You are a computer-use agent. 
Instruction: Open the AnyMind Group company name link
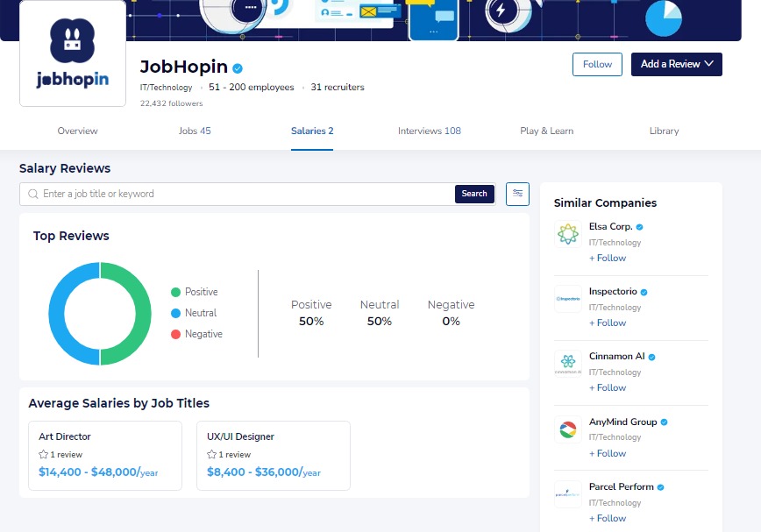pos(623,422)
